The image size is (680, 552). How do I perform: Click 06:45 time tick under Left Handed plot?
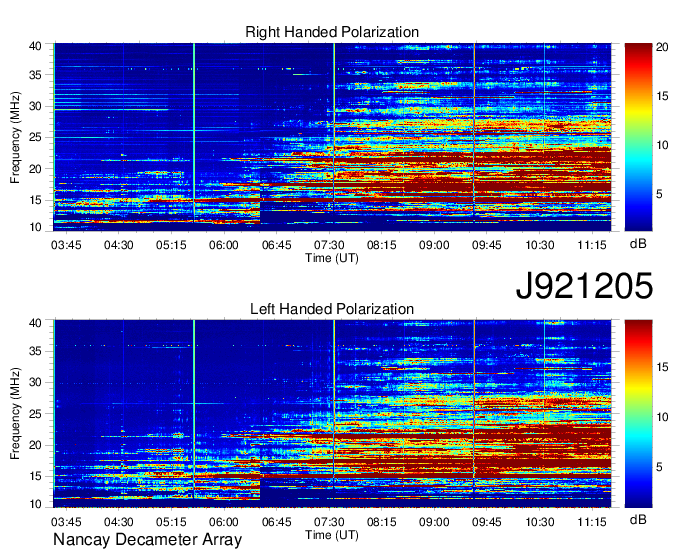click(277, 522)
